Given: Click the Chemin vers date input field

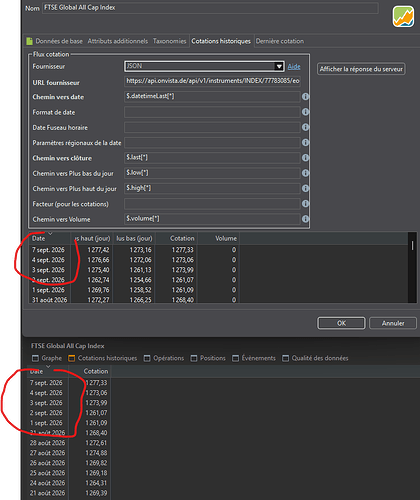Looking at the screenshot, I should pyautogui.click(x=212, y=96).
